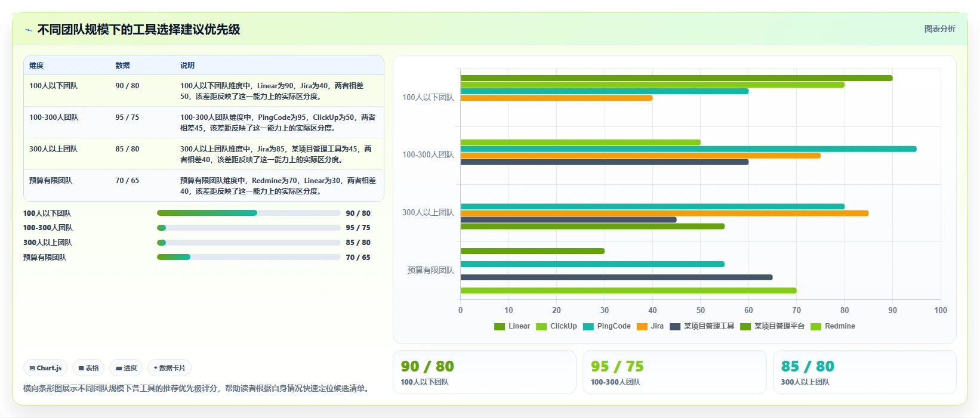
Task: Toggle the 某项目管理工具 legend item
Action: pyautogui.click(x=702, y=326)
